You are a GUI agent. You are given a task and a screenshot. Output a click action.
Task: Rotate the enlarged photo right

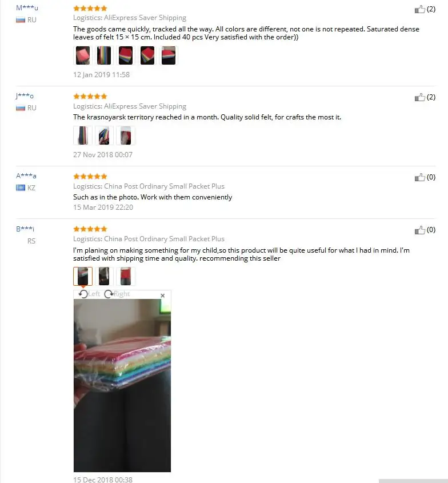[117, 294]
